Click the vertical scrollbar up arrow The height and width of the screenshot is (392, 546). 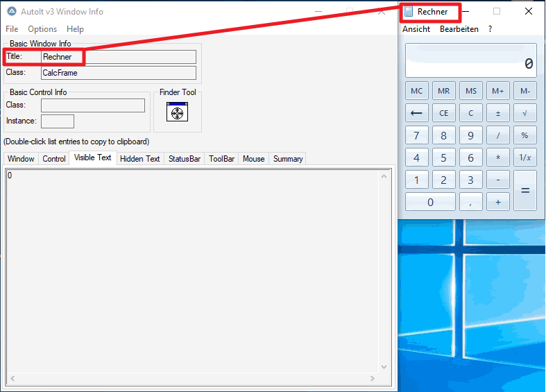[384, 176]
